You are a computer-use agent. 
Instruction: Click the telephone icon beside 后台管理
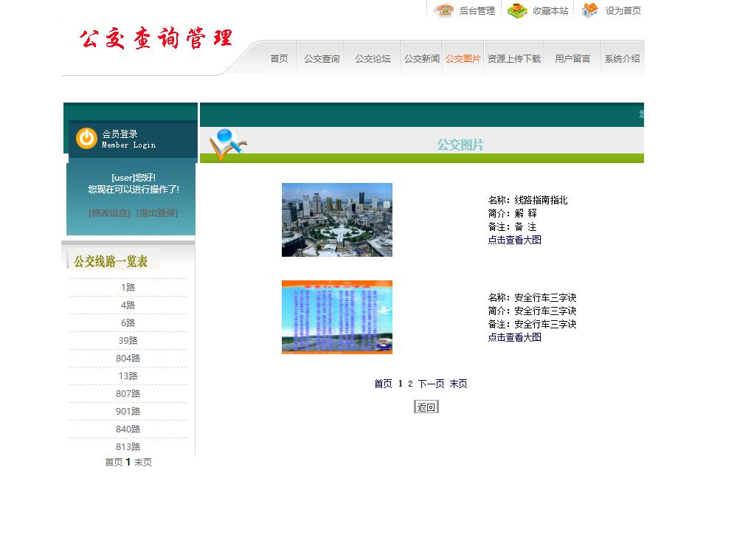(444, 10)
